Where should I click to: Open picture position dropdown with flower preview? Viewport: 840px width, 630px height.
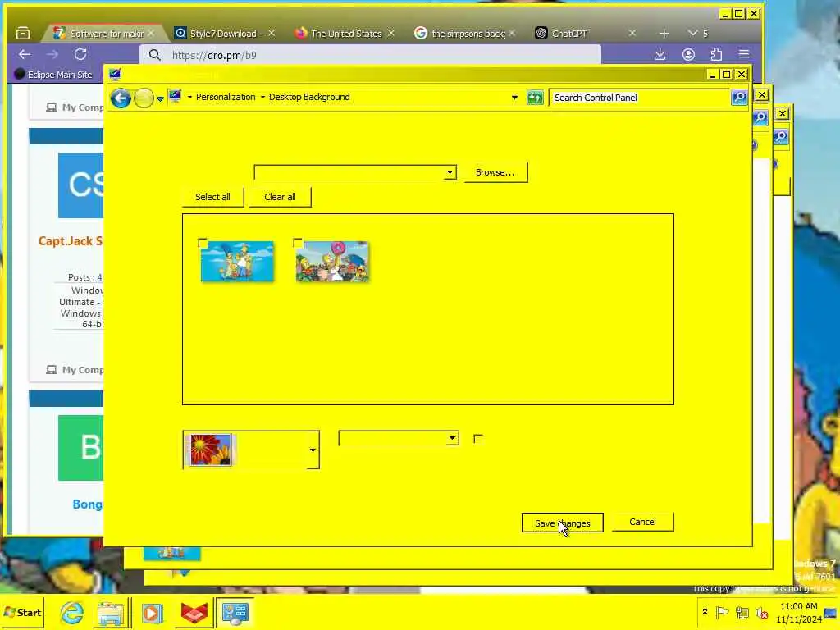tap(251, 450)
